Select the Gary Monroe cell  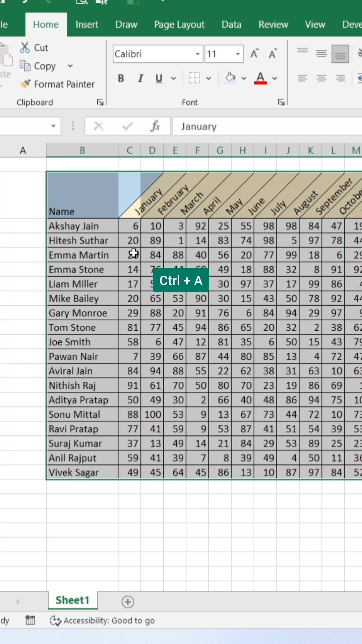click(x=82, y=313)
